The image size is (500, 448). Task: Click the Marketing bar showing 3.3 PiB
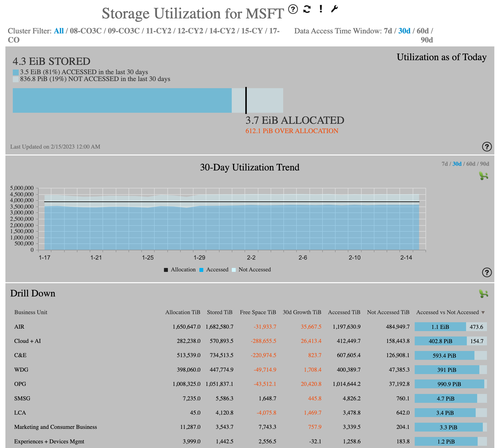pos(448,427)
